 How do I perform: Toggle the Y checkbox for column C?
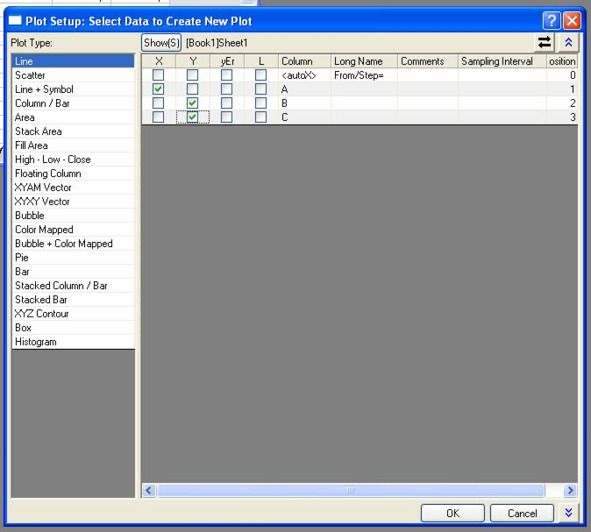(x=192, y=117)
